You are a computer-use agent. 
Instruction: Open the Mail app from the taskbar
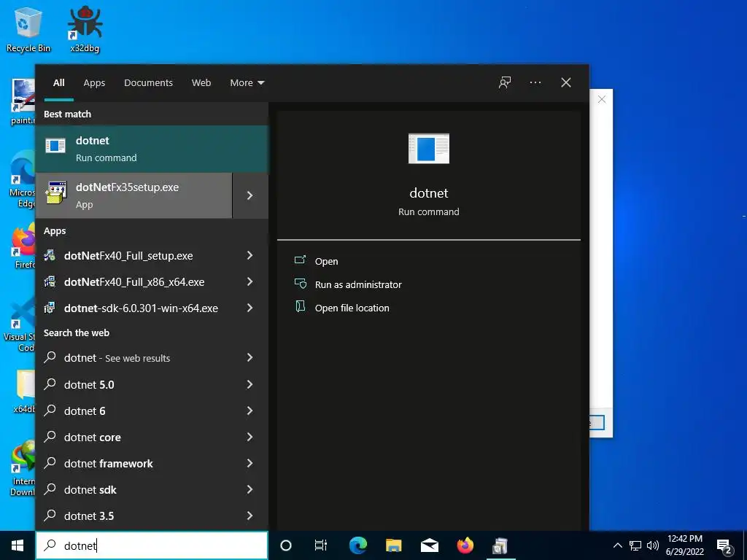tap(429, 545)
